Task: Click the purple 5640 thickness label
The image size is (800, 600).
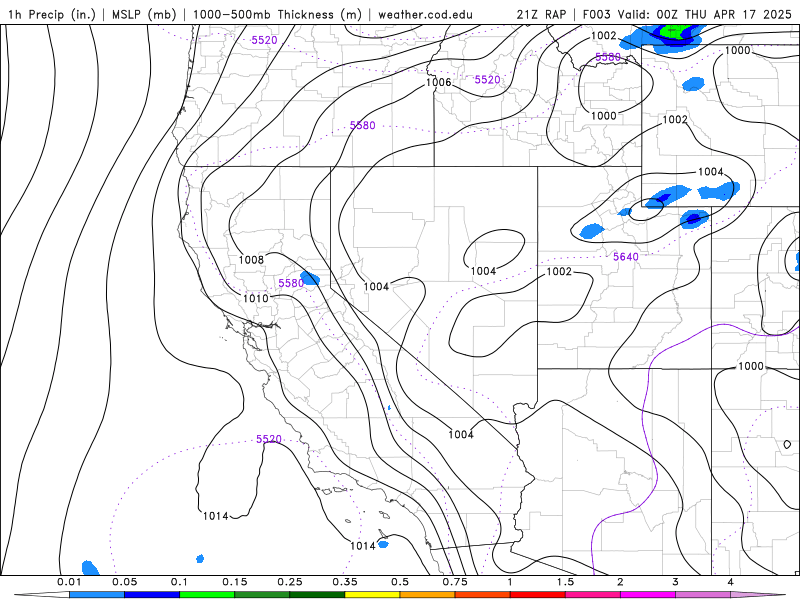Action: [626, 257]
